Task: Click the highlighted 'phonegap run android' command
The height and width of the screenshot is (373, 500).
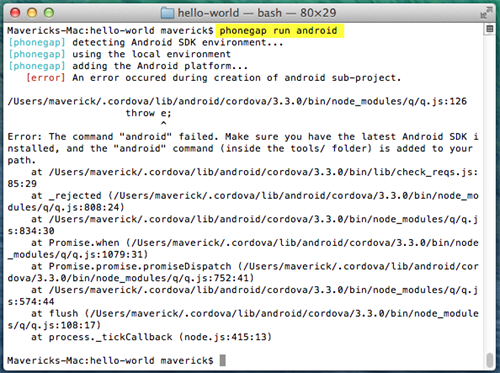Action: [278, 31]
